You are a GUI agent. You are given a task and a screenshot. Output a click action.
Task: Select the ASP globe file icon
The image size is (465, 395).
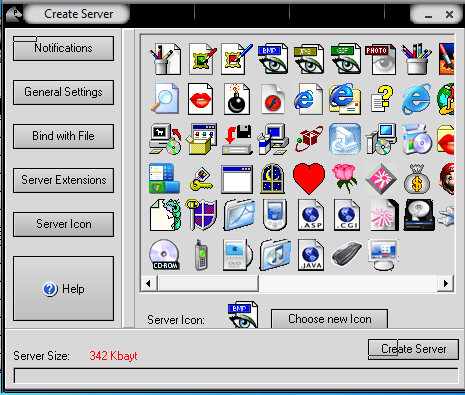pyautogui.click(x=311, y=215)
